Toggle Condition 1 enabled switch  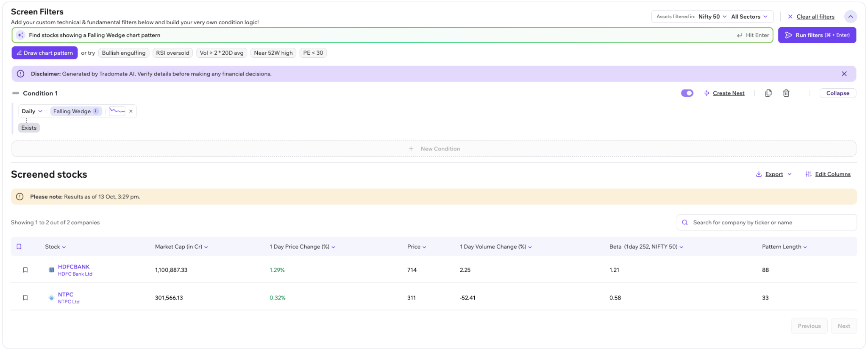click(x=687, y=93)
